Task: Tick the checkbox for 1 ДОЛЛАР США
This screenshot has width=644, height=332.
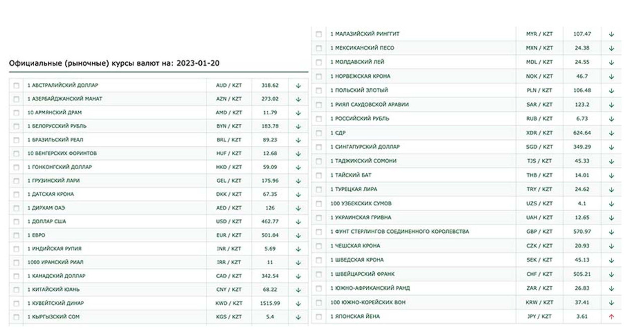Action: click(17, 222)
